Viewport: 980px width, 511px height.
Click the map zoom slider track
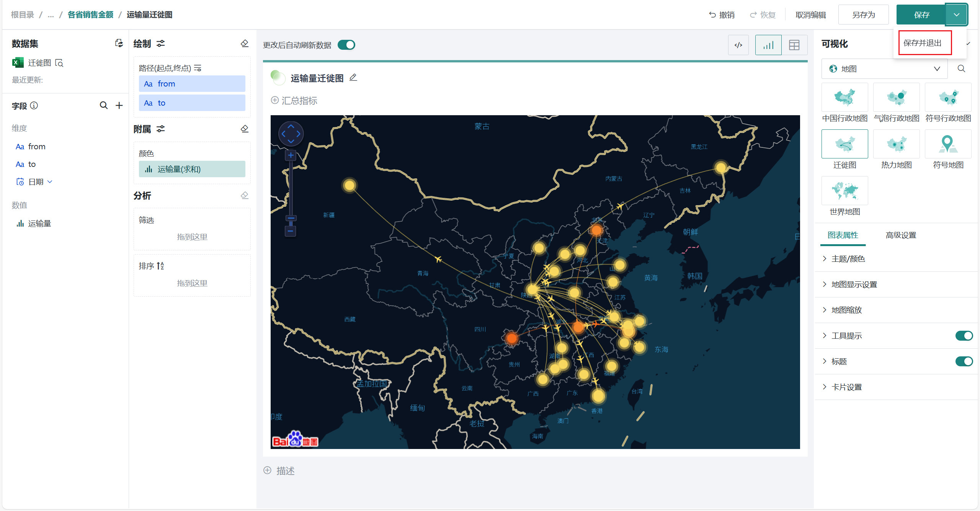[x=291, y=188]
